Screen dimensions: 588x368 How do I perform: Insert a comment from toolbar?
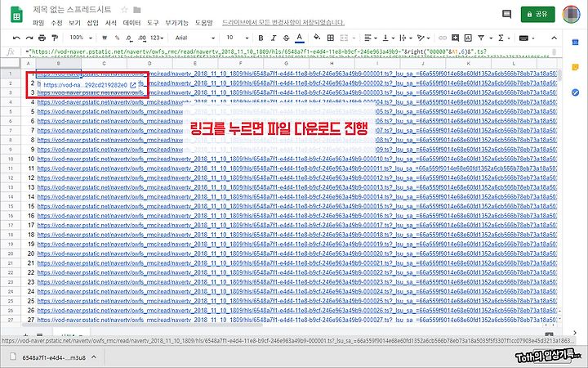click(x=455, y=38)
